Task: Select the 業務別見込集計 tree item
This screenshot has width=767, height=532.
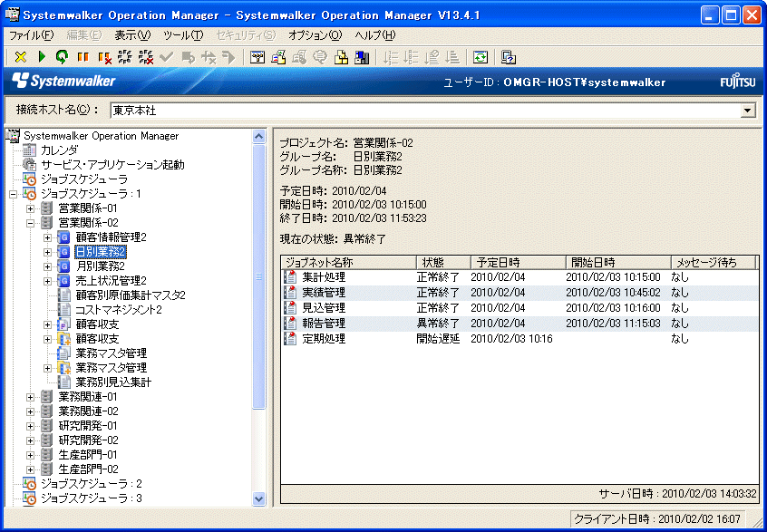Action: (x=113, y=382)
